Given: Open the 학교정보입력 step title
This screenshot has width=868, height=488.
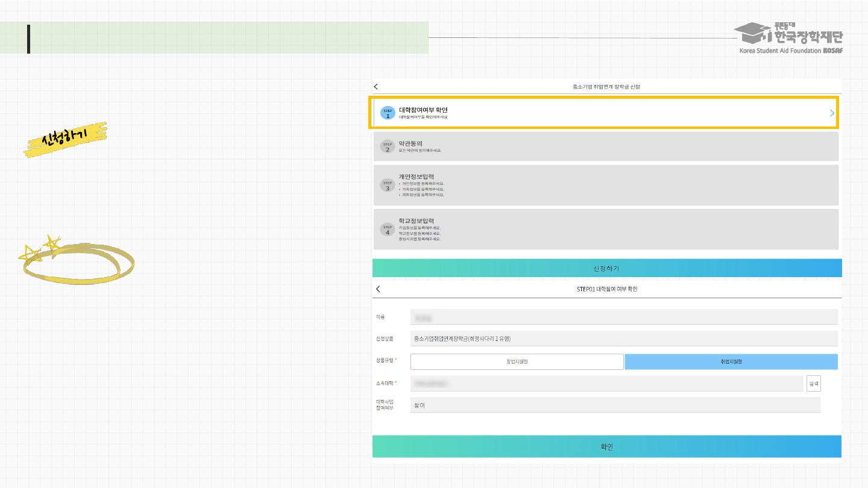Looking at the screenshot, I should coord(417,221).
